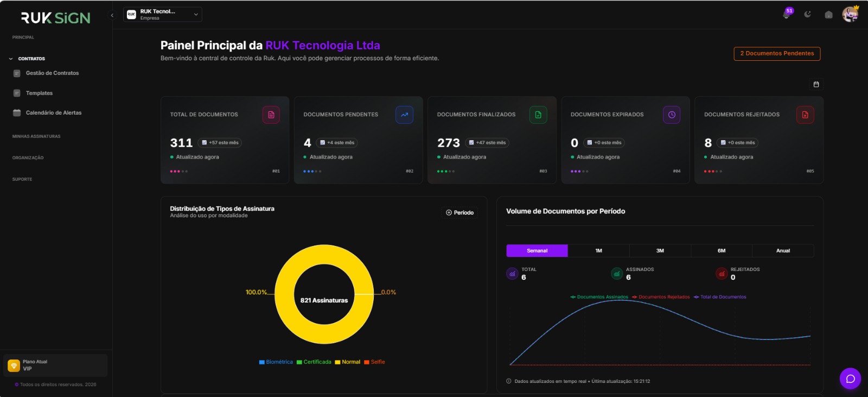Viewport: 868px width, 397px height.
Task: Open the user profile avatar menu
Action: [x=850, y=14]
